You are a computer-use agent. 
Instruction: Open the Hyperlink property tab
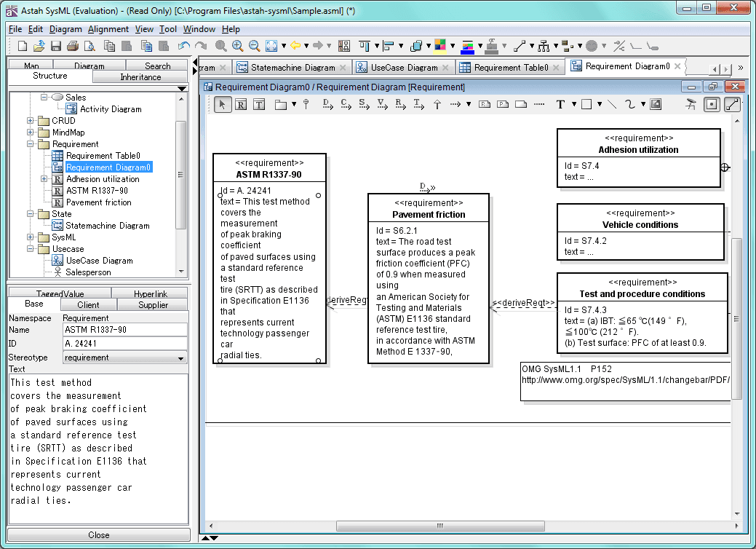[150, 294]
